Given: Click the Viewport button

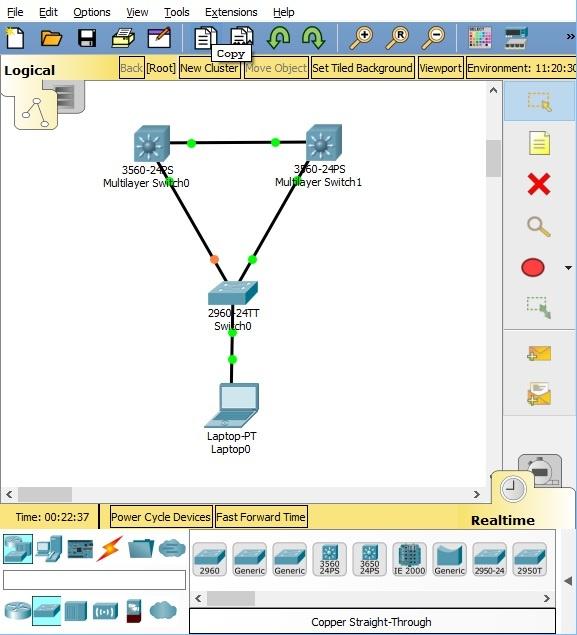Looking at the screenshot, I should [x=441, y=68].
